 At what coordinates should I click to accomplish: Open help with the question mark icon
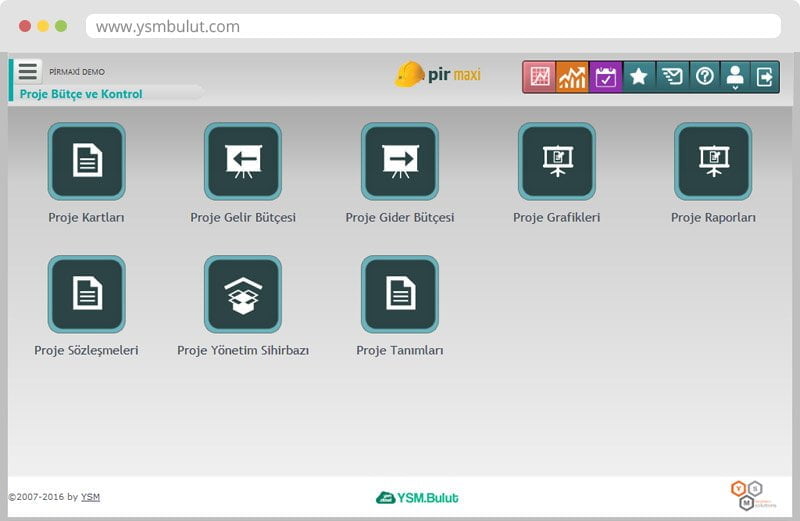click(x=704, y=77)
